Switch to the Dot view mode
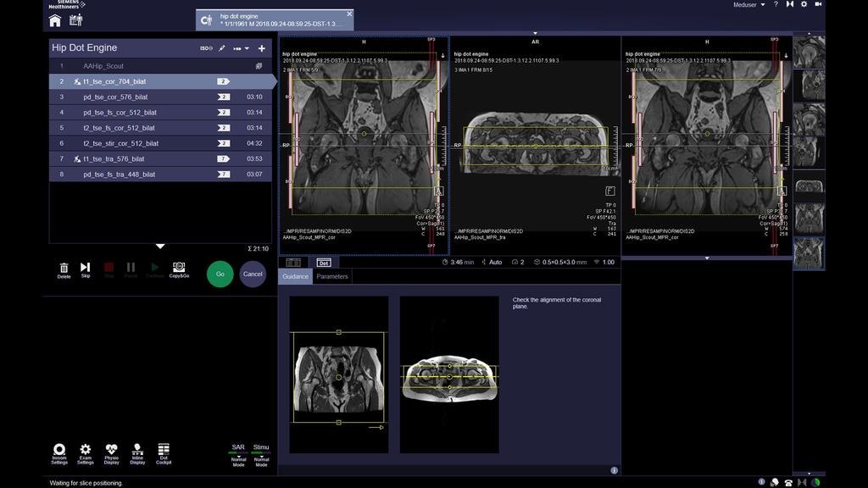Screen dimensions: 868x488 pos(323,263)
